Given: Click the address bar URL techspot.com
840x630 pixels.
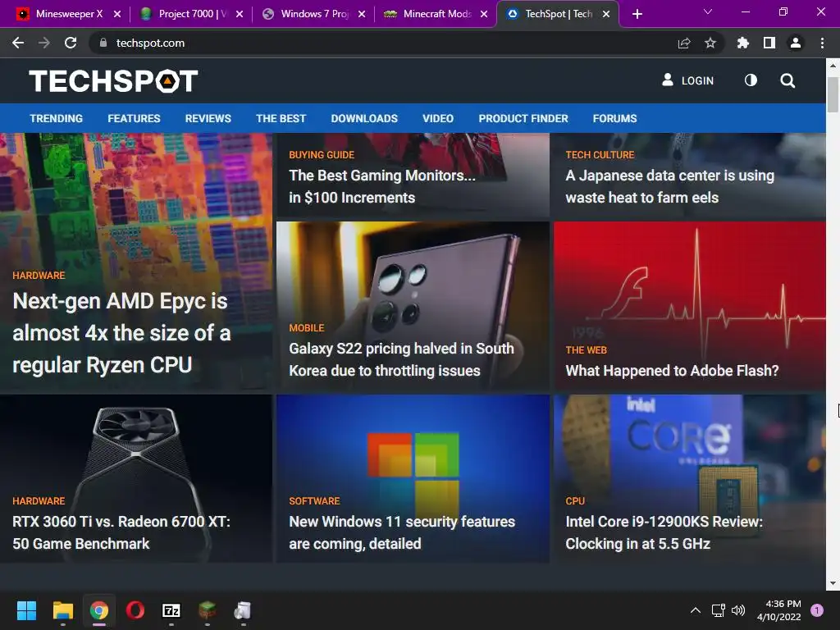Looking at the screenshot, I should point(151,43).
